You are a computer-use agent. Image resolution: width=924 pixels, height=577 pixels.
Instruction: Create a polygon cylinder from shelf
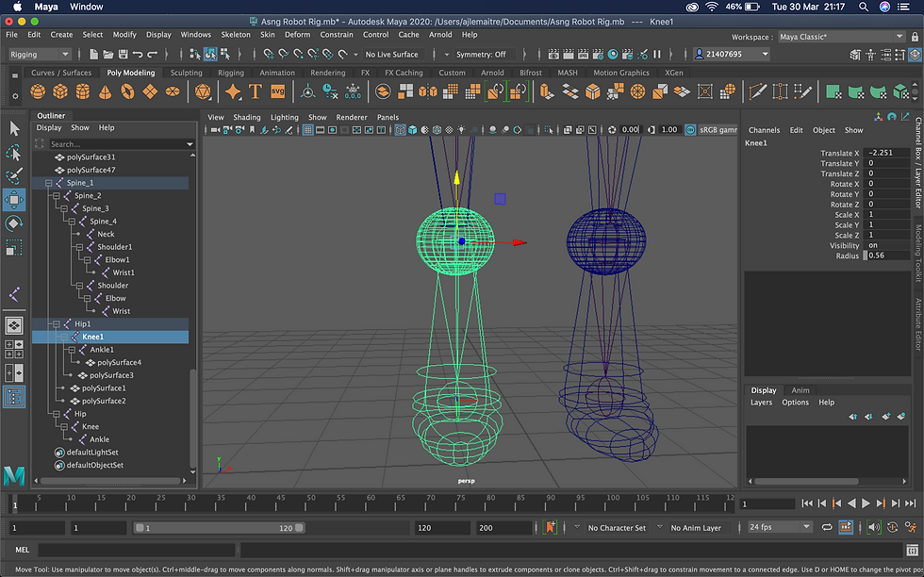tap(83, 91)
